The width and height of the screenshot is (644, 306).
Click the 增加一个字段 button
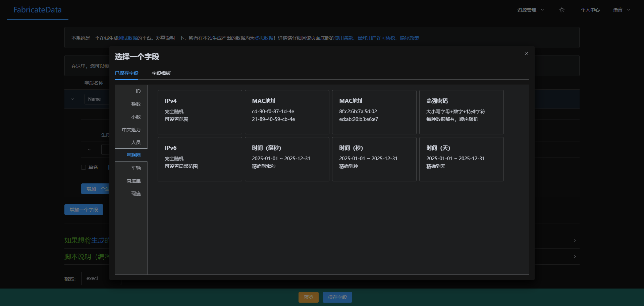pyautogui.click(x=84, y=210)
